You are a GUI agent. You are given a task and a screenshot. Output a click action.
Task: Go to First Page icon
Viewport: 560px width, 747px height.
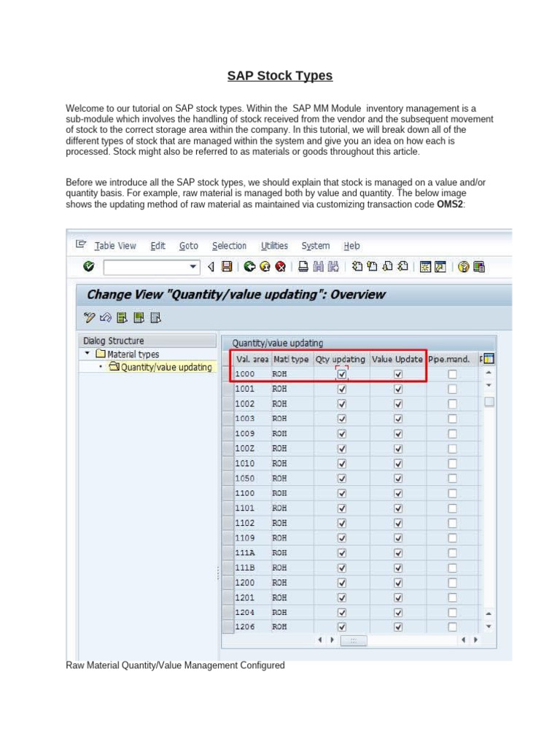click(357, 266)
